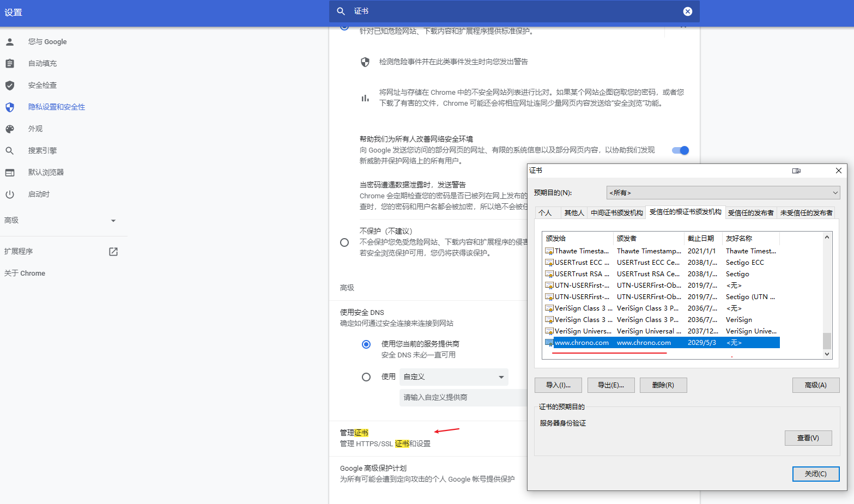Select the 安全检查 shield icon

[10, 85]
